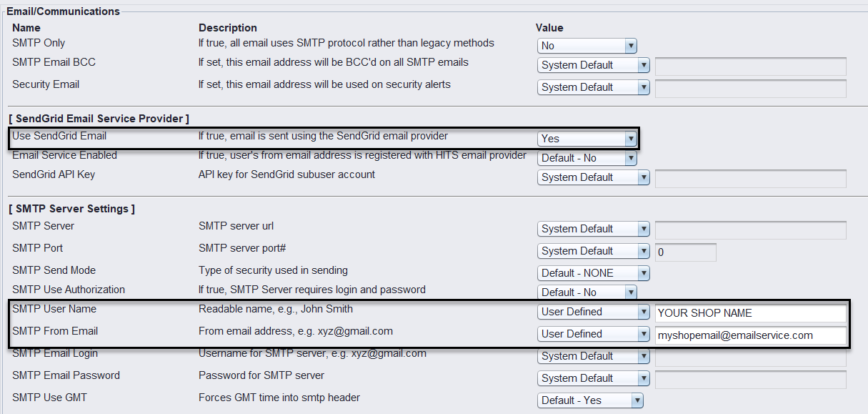Open the SMTP Server dropdown
The image size is (868, 414).
click(x=593, y=229)
